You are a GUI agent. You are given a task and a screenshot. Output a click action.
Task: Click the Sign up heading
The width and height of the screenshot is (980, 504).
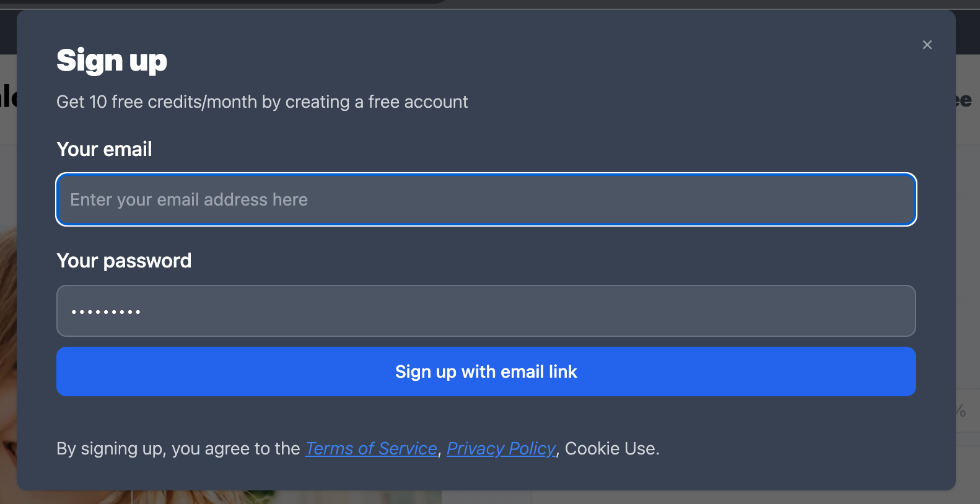tap(112, 61)
